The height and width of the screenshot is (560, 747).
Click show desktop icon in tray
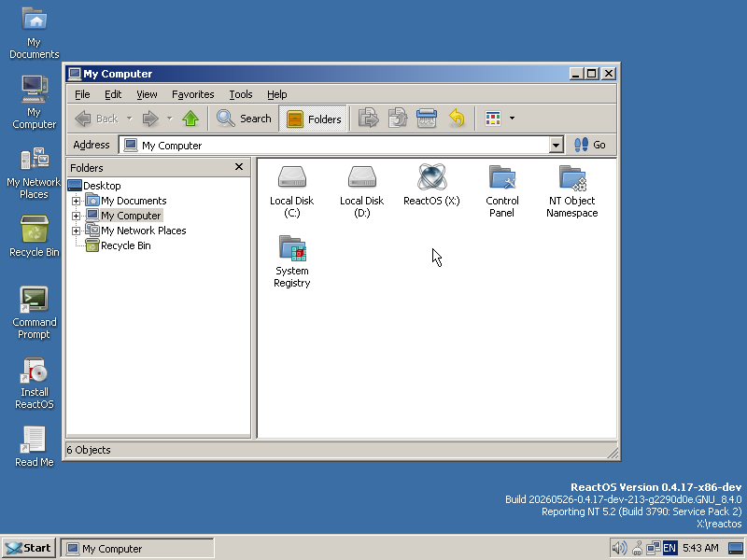tap(736, 549)
